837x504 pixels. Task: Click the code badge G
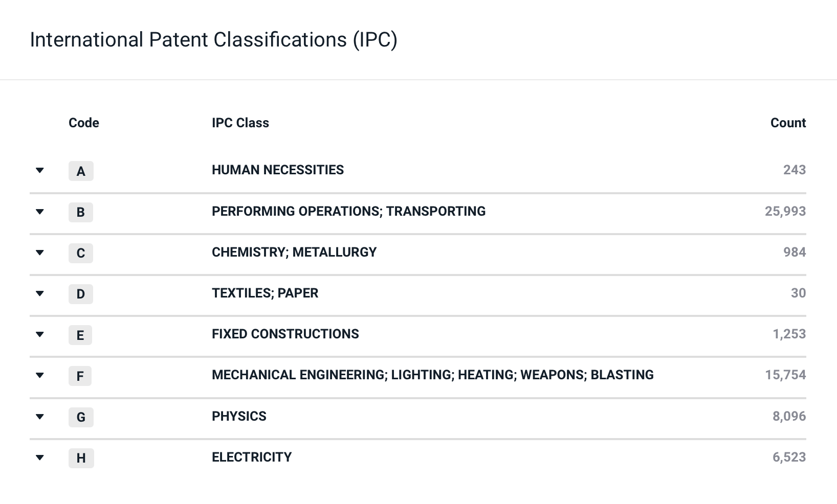pyautogui.click(x=81, y=417)
